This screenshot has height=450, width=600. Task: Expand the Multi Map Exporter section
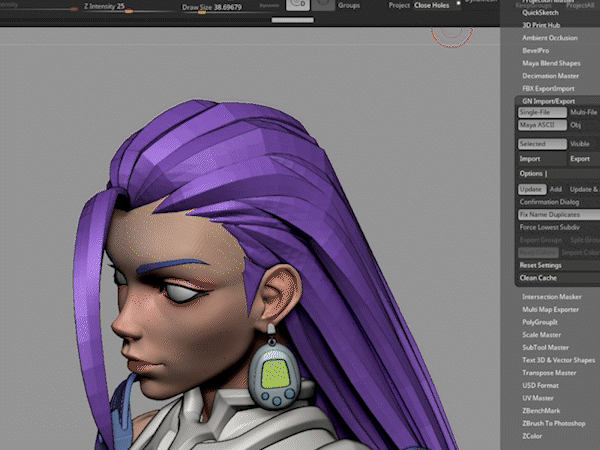[x=550, y=309]
